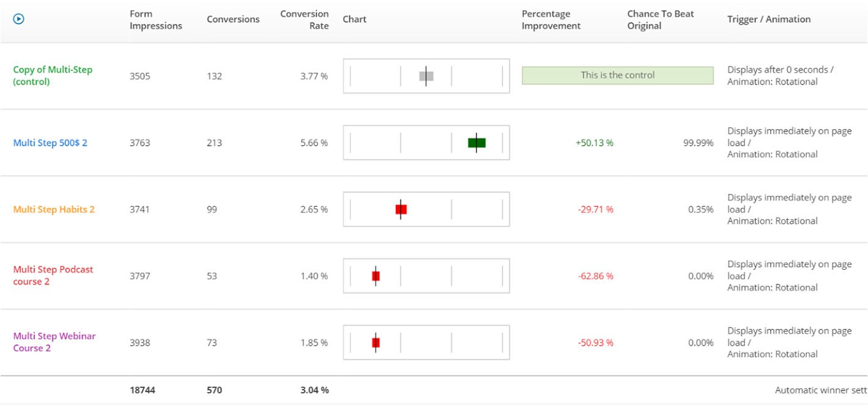Click the Automatic winner settings link

click(x=821, y=390)
